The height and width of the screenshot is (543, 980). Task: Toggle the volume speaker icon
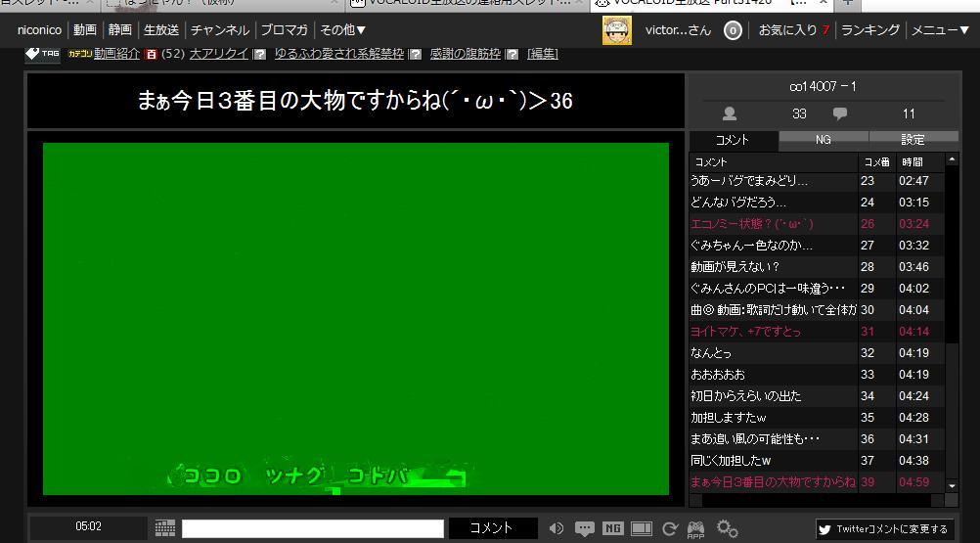556,528
